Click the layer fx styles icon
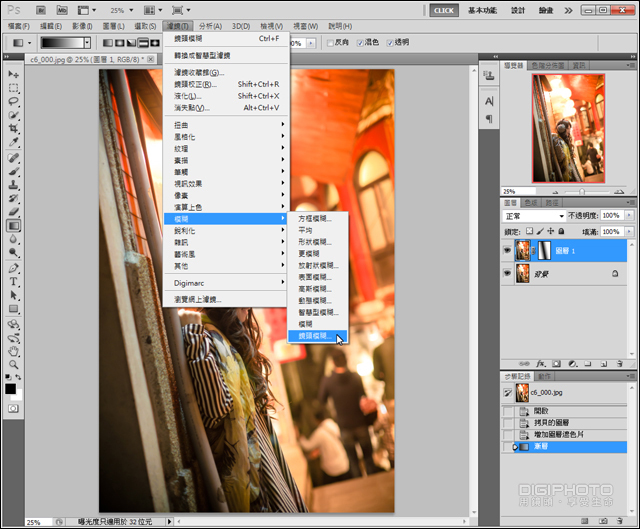640x529 pixels. (x=541, y=363)
